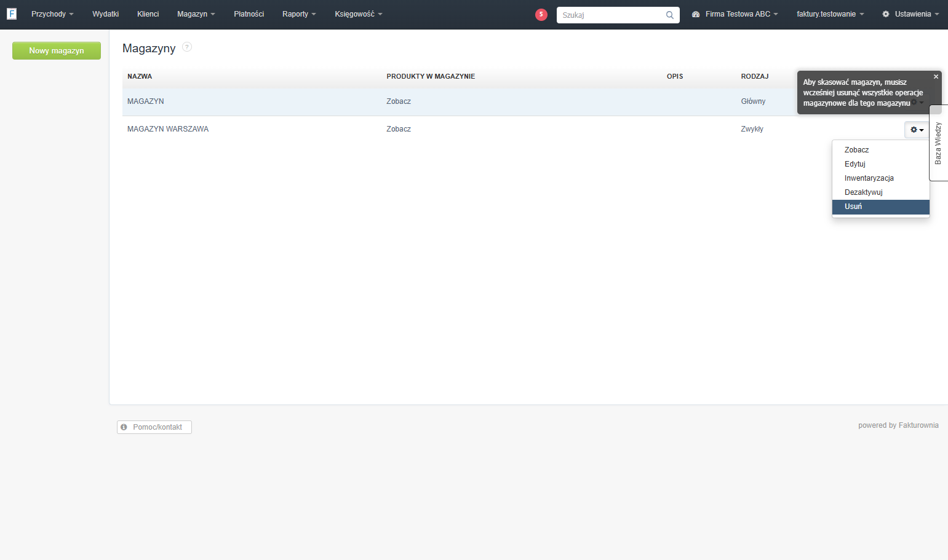Click the NAZWA column header
Image resolution: width=948 pixels, height=560 pixels.
point(140,76)
